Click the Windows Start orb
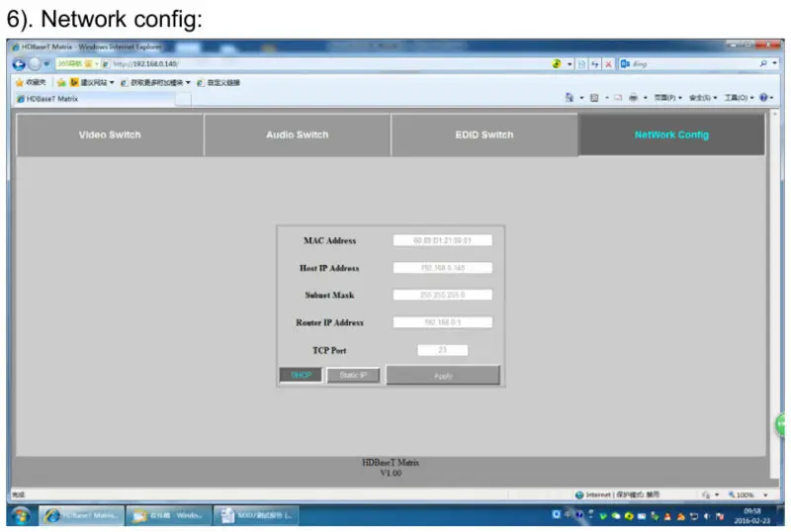This screenshot has width=791, height=532. [x=21, y=516]
